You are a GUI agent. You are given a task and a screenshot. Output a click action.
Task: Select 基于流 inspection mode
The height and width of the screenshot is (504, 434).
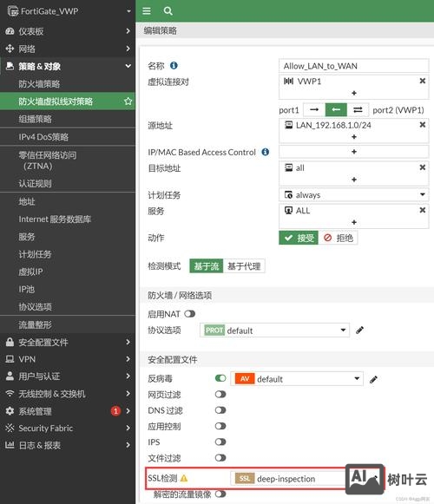(207, 266)
